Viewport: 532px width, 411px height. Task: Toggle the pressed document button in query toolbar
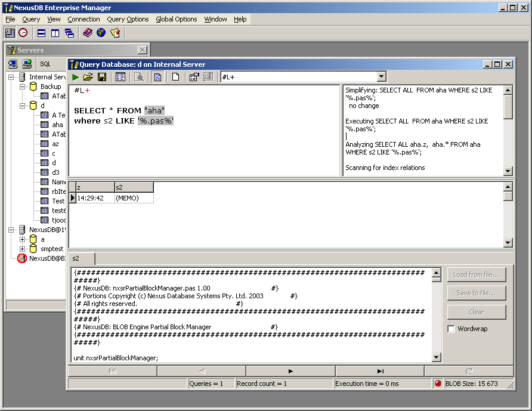click(x=158, y=78)
